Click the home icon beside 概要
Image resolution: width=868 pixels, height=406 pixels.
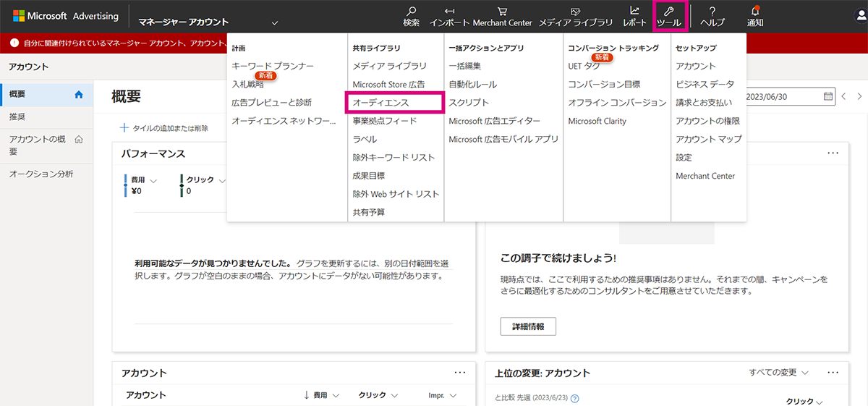pos(79,95)
